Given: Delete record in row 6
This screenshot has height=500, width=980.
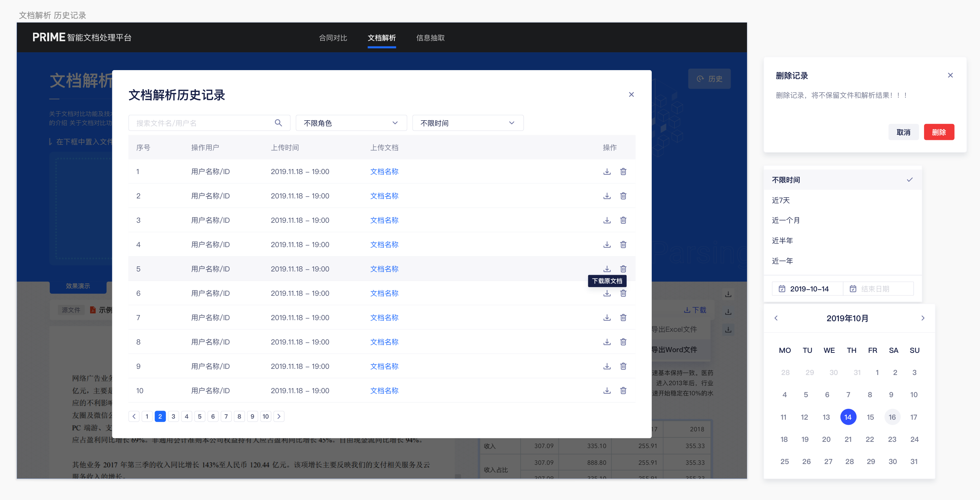Looking at the screenshot, I should point(623,293).
